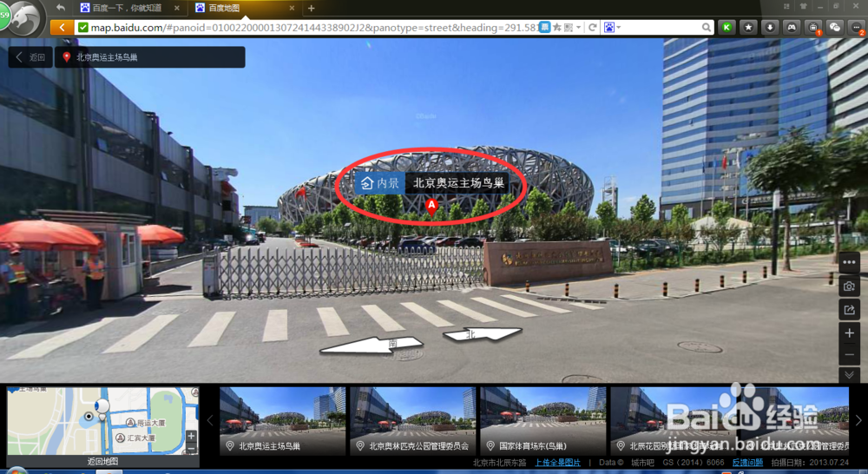This screenshot has width=868, height=474.
Task: Show previous thumbnails with the left chevron
Action: 210,421
